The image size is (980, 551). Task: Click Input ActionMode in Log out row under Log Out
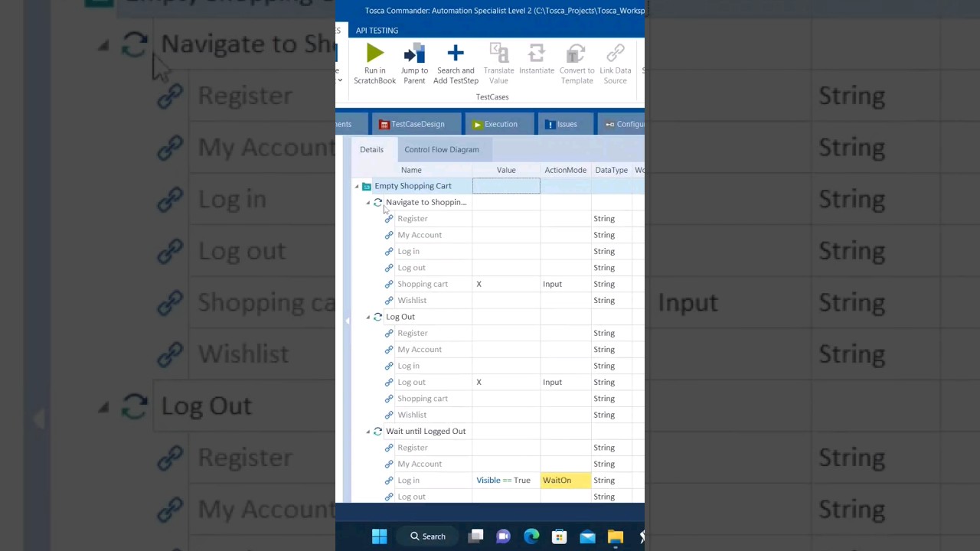pyautogui.click(x=552, y=382)
